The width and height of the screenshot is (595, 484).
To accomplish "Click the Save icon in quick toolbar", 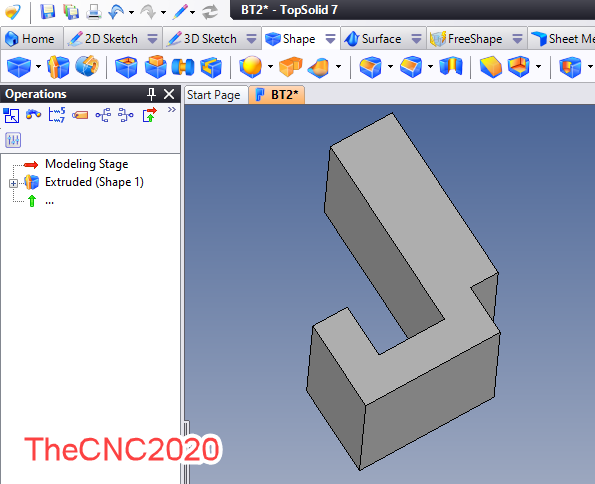I will [x=47, y=11].
